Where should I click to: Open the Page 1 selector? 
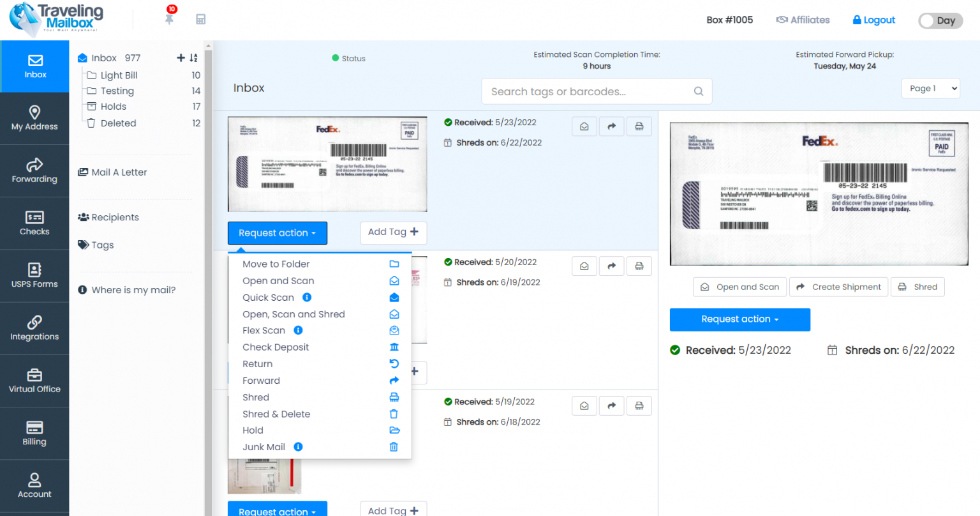tap(930, 88)
